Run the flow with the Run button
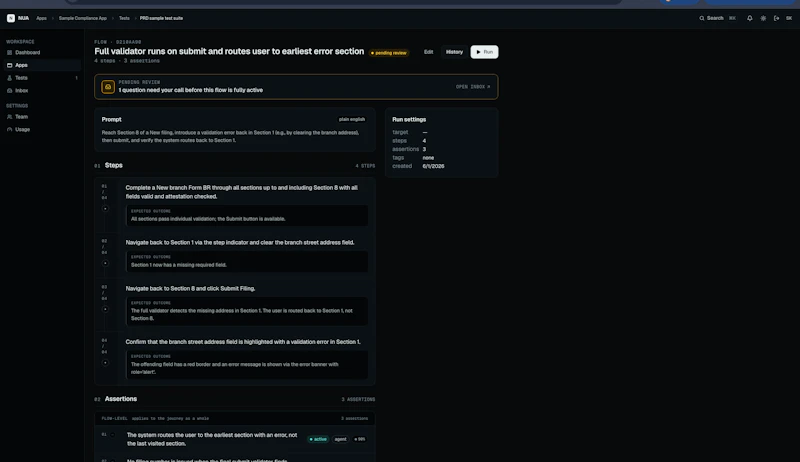This screenshot has width=800, height=462. pos(484,52)
